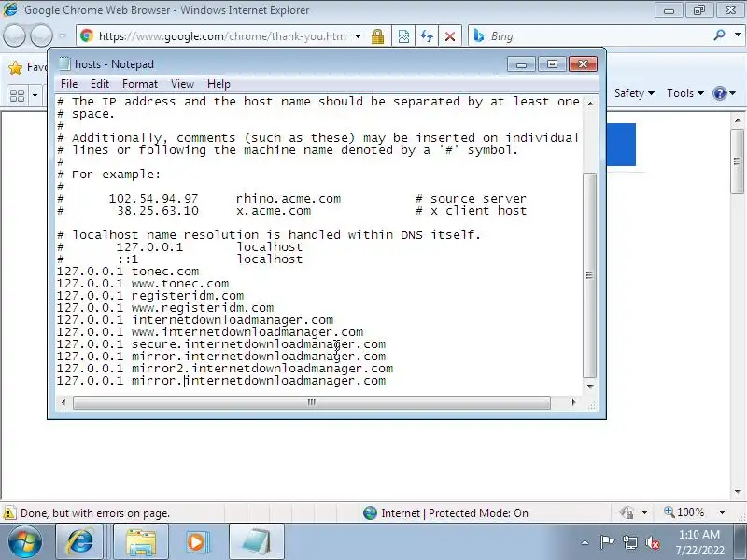Click 'Done, but with errors on page' status text
The height and width of the screenshot is (560, 747).
95,513
